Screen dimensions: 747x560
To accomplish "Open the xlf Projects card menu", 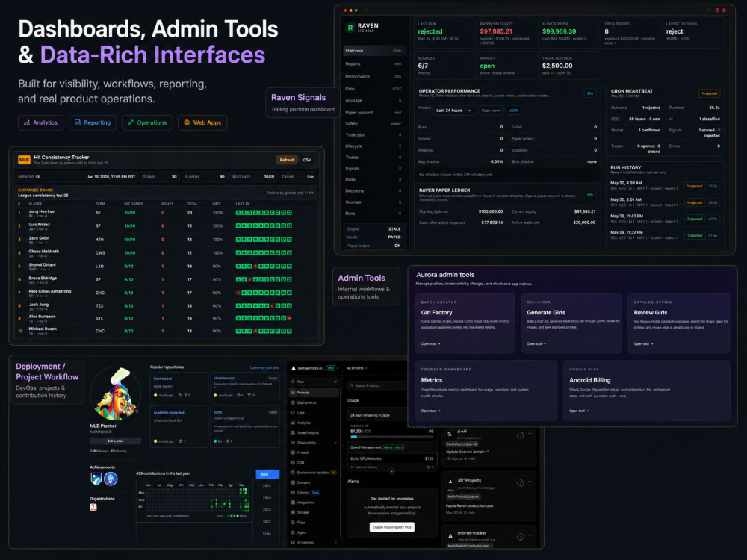I will (530, 482).
